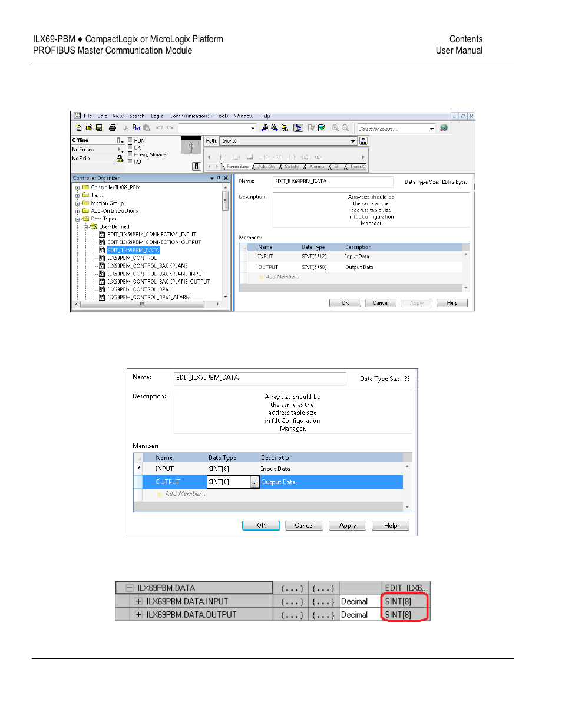Click the Output Latch (L) instruction icon

click(x=318, y=157)
